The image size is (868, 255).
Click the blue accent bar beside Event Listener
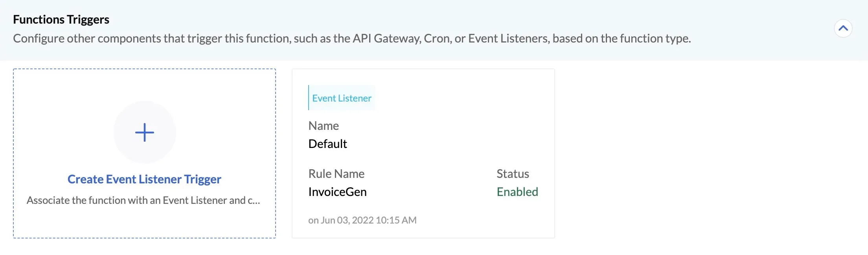click(309, 98)
